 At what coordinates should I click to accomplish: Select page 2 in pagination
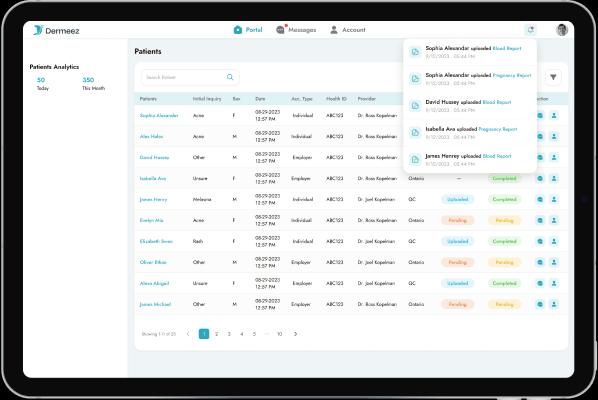[x=217, y=334]
